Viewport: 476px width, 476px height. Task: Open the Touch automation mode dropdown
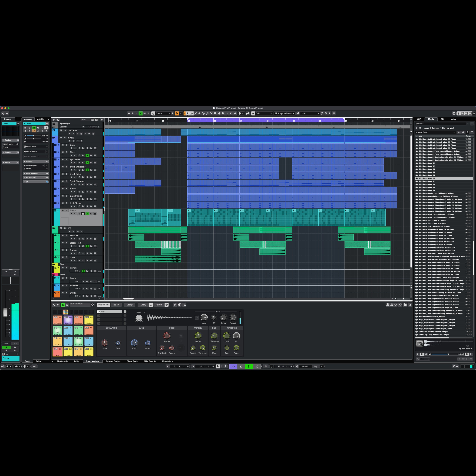(163, 114)
